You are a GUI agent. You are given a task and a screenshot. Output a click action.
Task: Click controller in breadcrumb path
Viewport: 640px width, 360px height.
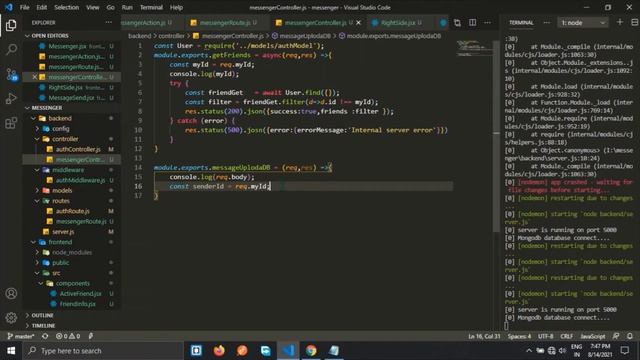(171, 36)
